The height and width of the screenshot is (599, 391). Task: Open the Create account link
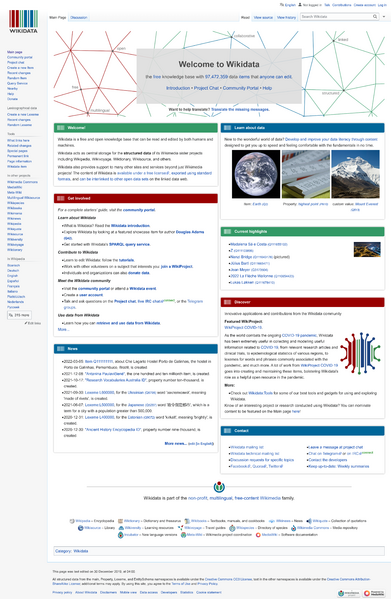point(364,5)
